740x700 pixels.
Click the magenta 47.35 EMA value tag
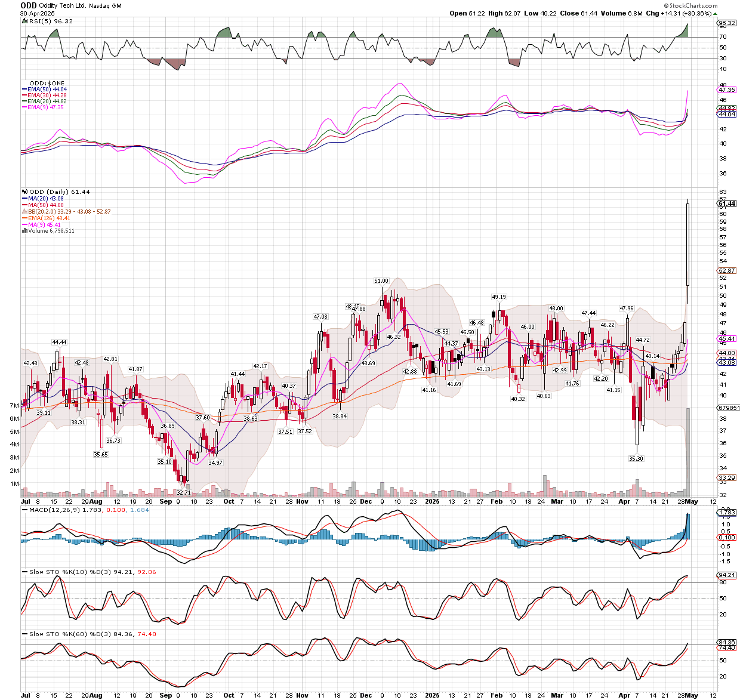(726, 90)
